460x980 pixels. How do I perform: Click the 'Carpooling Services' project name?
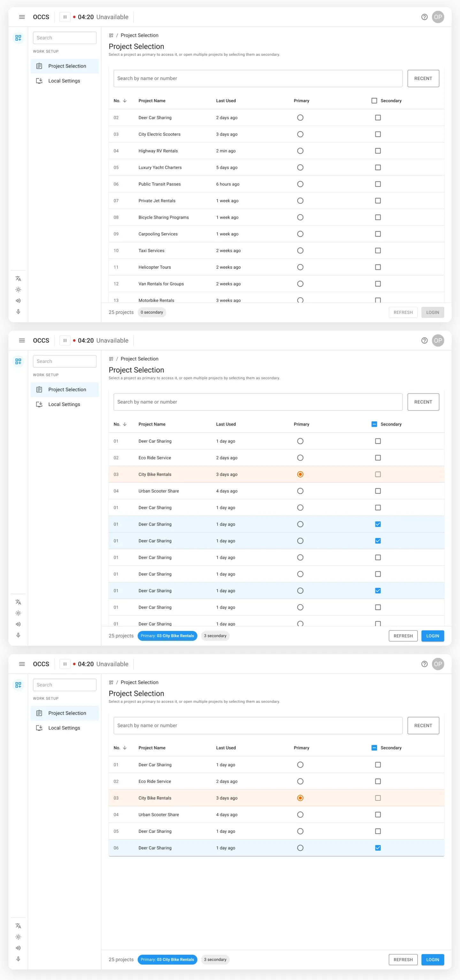(x=158, y=234)
